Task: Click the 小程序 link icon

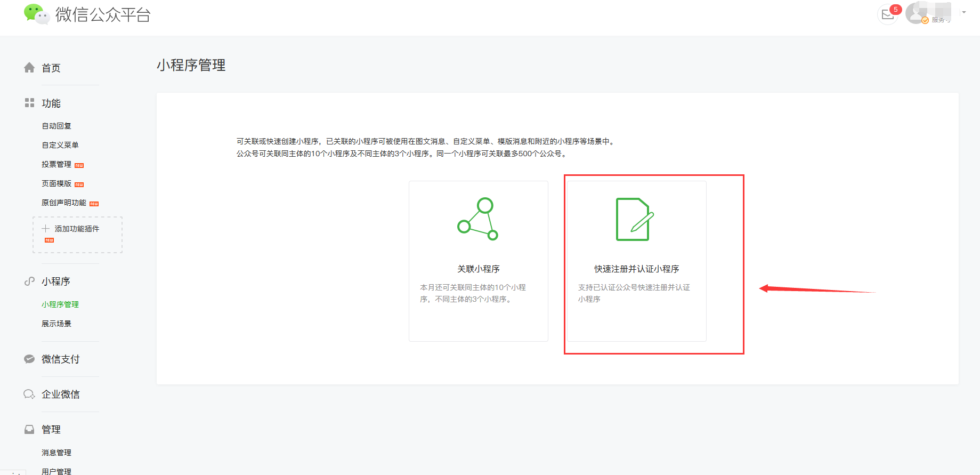Action: tap(29, 281)
